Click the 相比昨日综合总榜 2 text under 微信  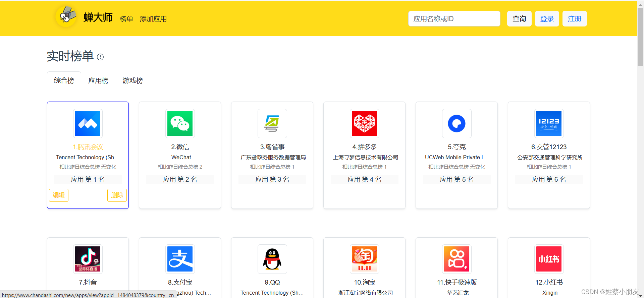tap(180, 167)
